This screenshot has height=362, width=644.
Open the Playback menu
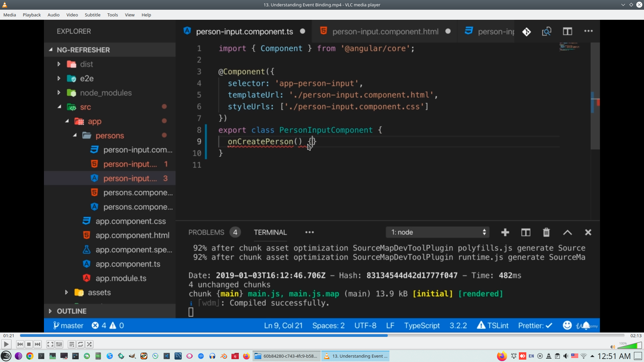(32, 15)
